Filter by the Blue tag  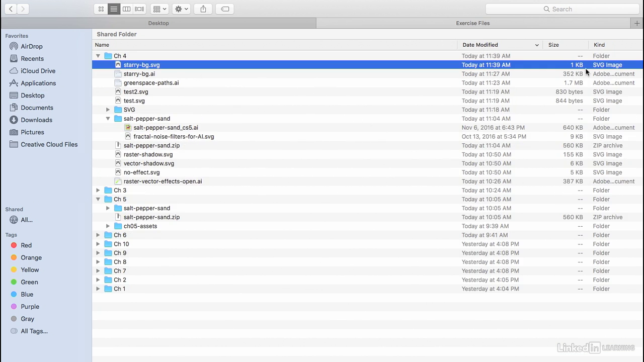coord(27,294)
